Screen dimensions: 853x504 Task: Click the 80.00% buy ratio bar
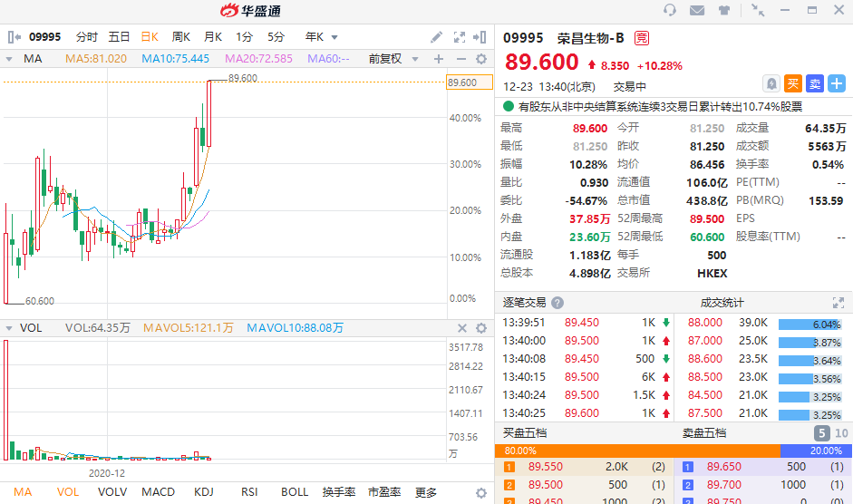click(637, 451)
